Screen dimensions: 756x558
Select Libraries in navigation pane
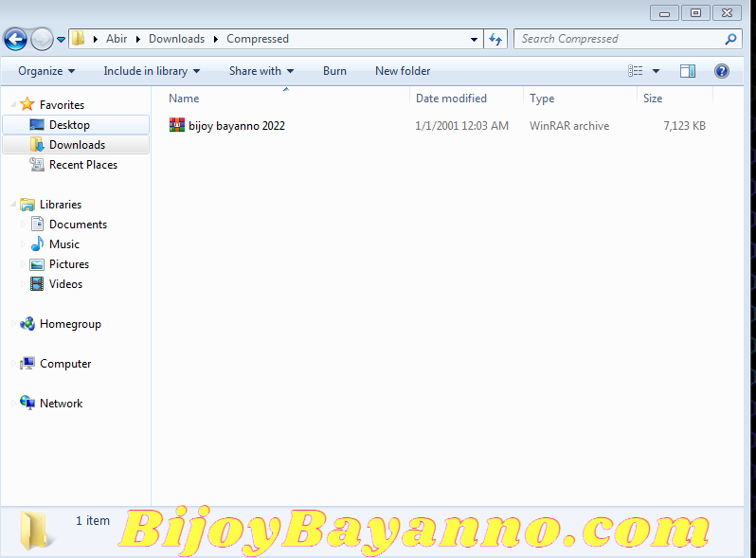(x=61, y=205)
